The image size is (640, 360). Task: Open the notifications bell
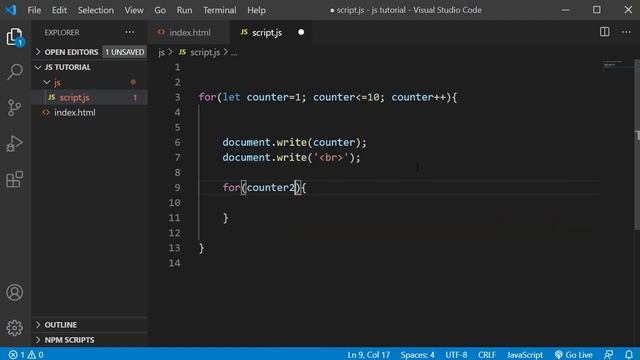click(x=629, y=354)
